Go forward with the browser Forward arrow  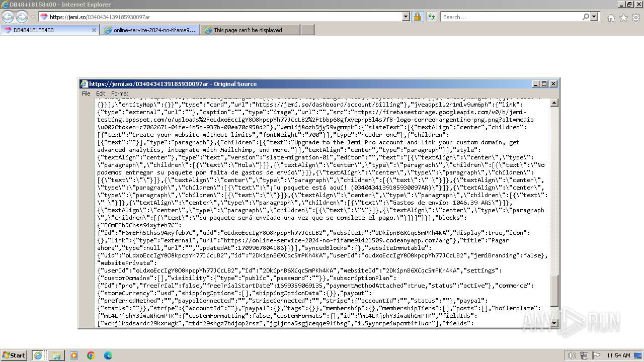coord(22,17)
